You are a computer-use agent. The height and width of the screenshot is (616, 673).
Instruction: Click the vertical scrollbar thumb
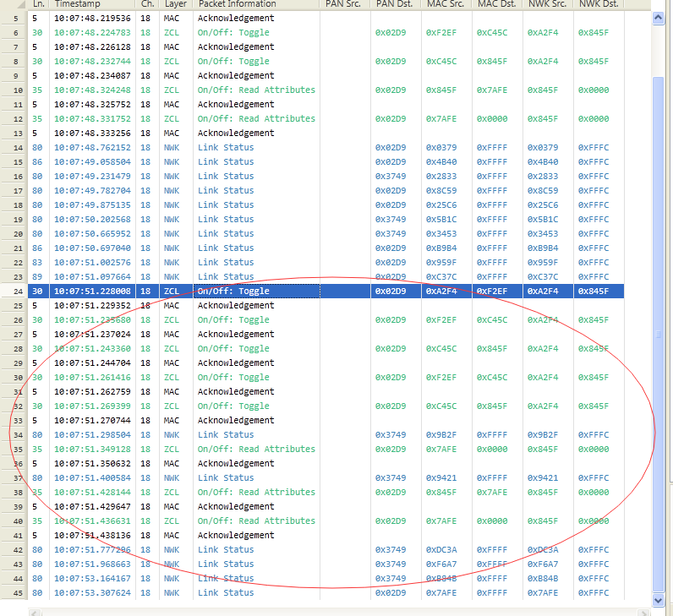658,334
